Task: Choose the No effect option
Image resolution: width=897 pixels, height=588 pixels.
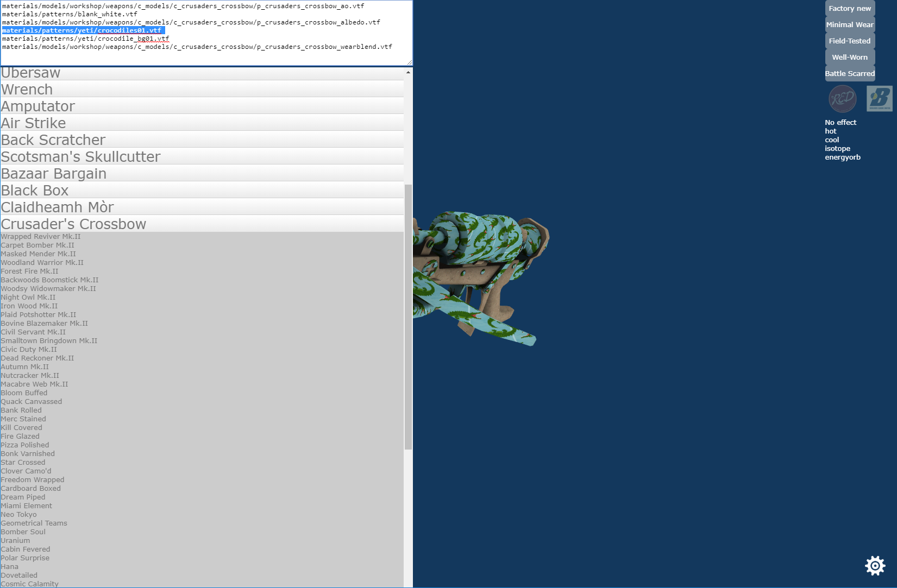Action: point(840,123)
